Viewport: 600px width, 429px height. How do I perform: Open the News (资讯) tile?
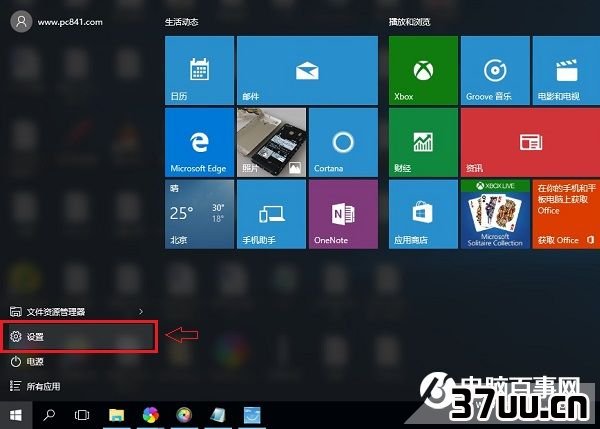530,142
